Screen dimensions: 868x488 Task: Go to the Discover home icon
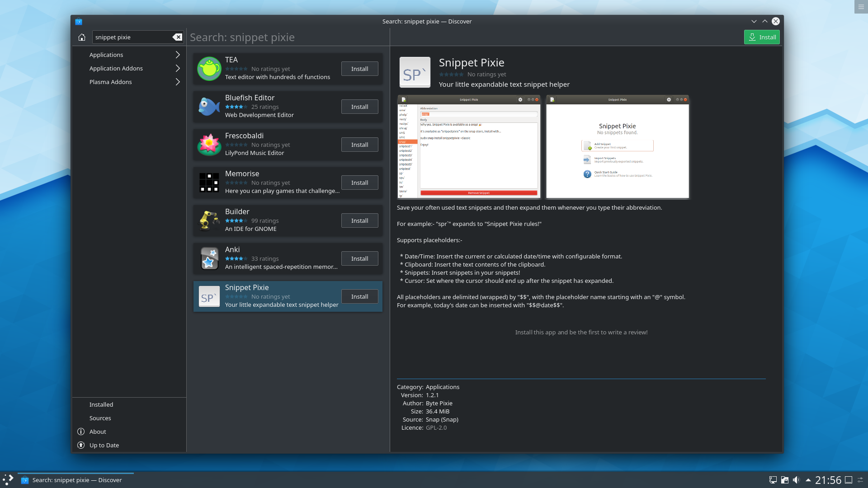pyautogui.click(x=82, y=37)
